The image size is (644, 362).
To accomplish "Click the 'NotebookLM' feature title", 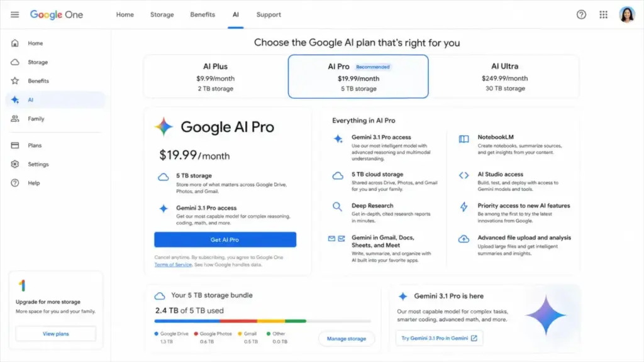I will click(x=496, y=137).
